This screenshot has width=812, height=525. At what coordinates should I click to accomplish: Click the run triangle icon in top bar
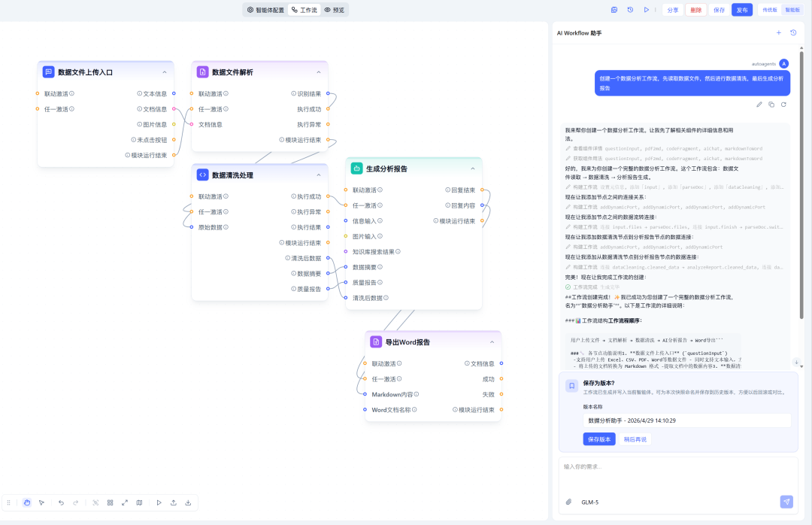point(647,10)
